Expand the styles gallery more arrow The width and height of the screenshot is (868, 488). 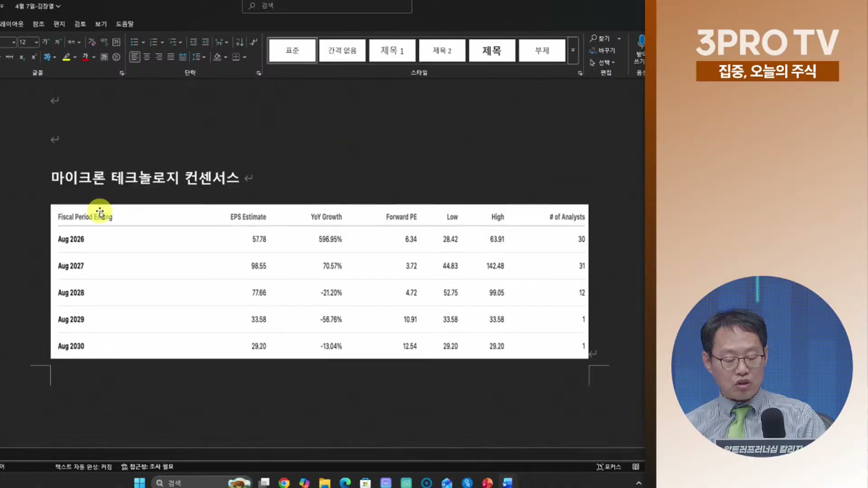tap(573, 50)
